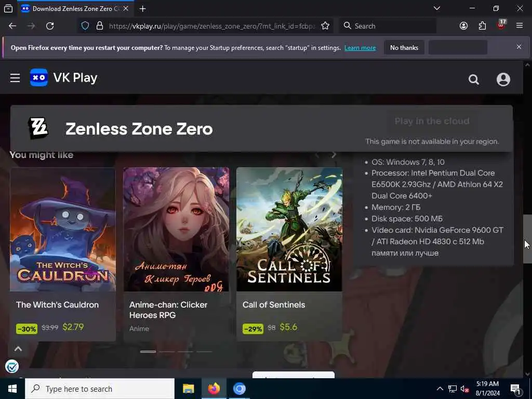
Task: Click the scroll-to-top chevron arrow button
Action: tap(18, 349)
